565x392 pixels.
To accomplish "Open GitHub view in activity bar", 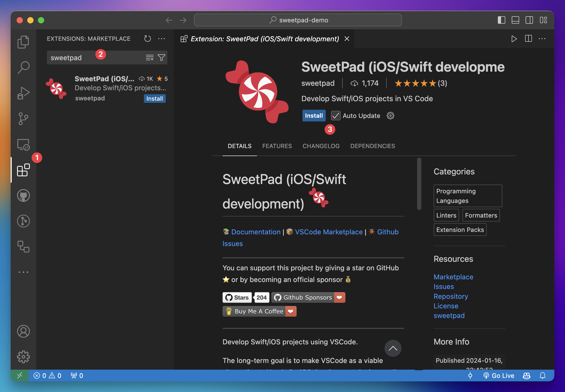I will pyautogui.click(x=23, y=196).
